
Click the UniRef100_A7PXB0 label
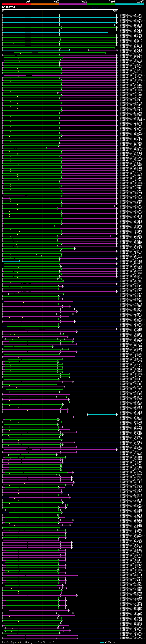(x=131, y=32)
